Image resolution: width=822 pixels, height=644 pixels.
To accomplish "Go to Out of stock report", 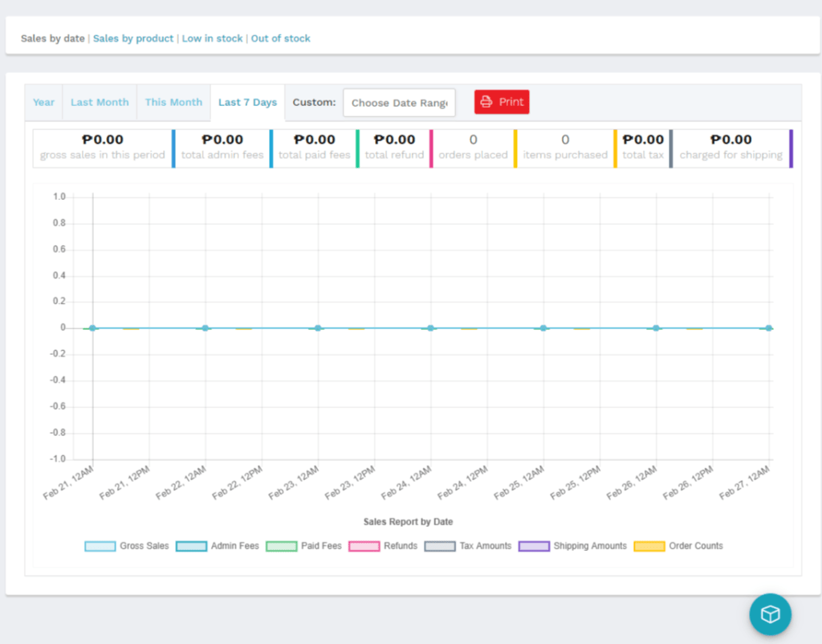I will (280, 39).
